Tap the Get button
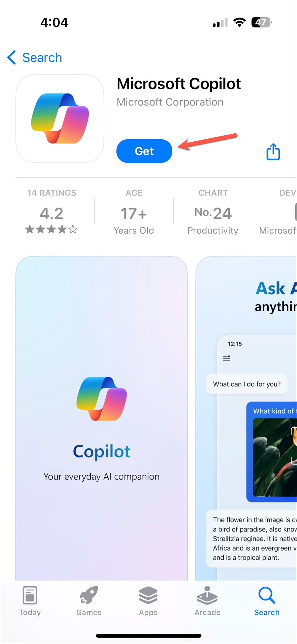The image size is (297, 644). point(144,151)
